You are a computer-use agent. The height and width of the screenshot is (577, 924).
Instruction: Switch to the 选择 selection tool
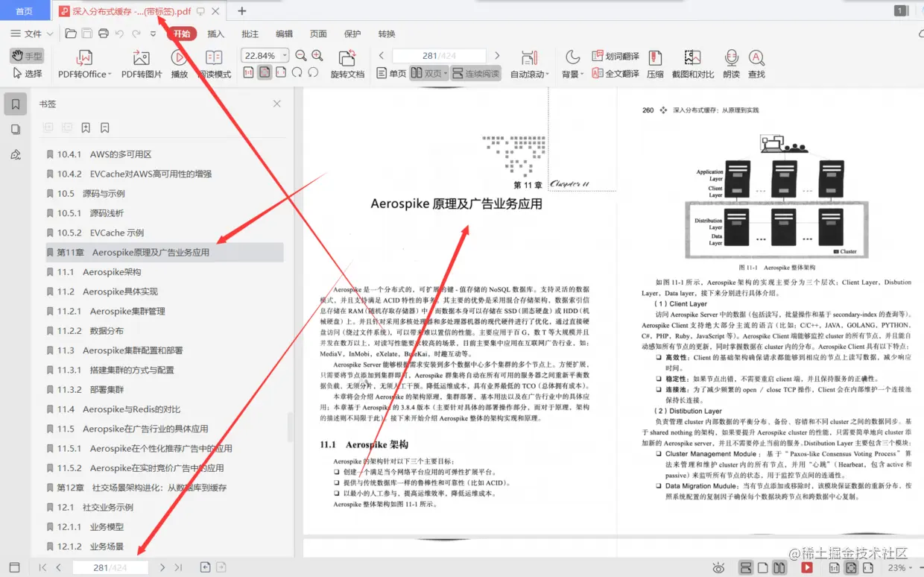tap(27, 73)
